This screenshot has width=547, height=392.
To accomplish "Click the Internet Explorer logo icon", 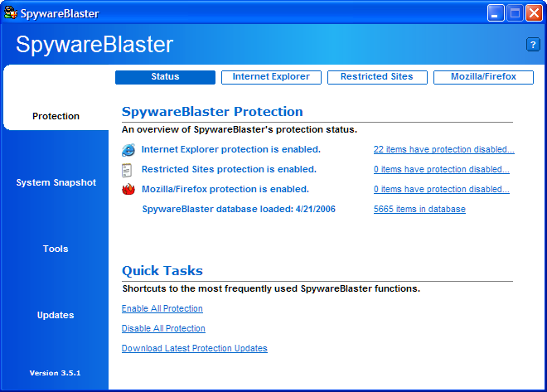I will (128, 150).
